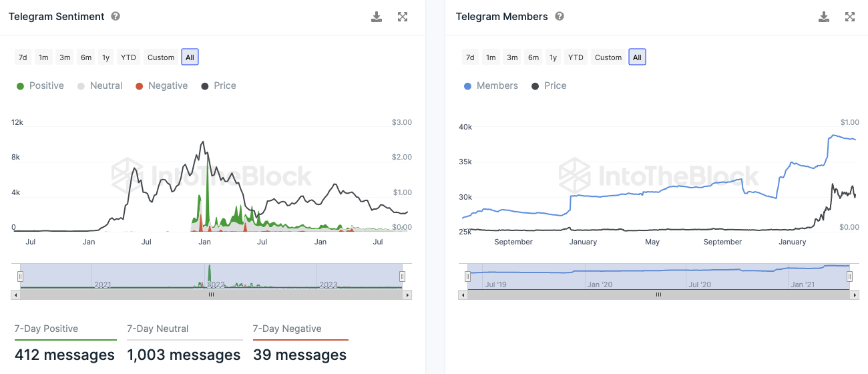This screenshot has width=868, height=374.
Task: Select YTD range on Members chart
Action: pyautogui.click(x=576, y=57)
